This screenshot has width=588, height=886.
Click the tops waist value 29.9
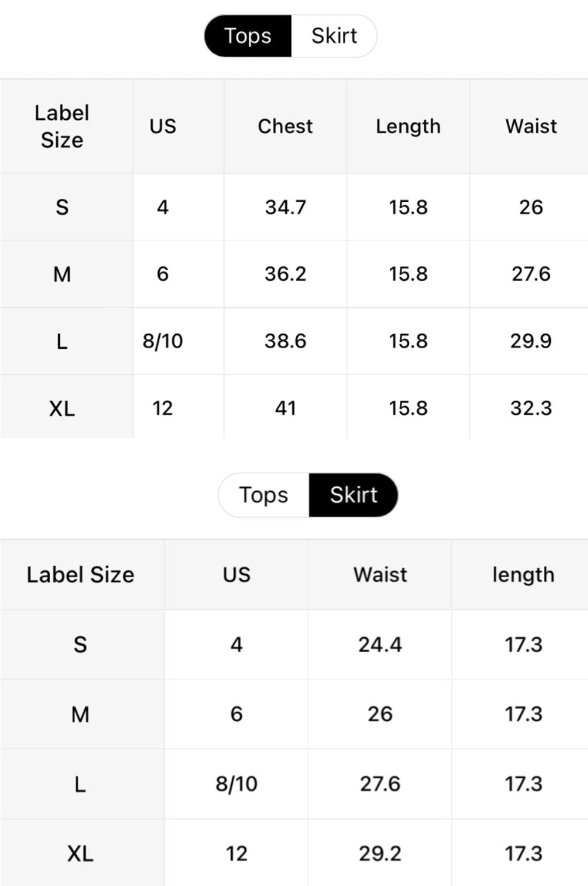tap(531, 341)
